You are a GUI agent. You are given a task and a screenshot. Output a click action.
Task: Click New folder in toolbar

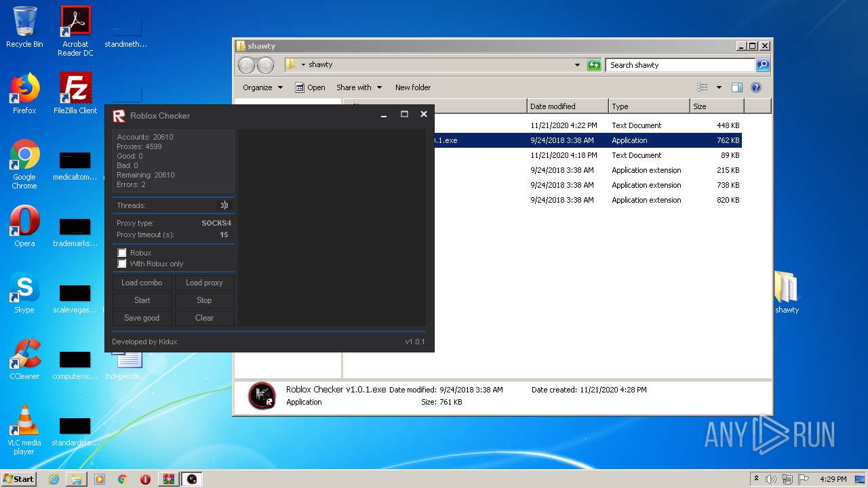(x=413, y=87)
